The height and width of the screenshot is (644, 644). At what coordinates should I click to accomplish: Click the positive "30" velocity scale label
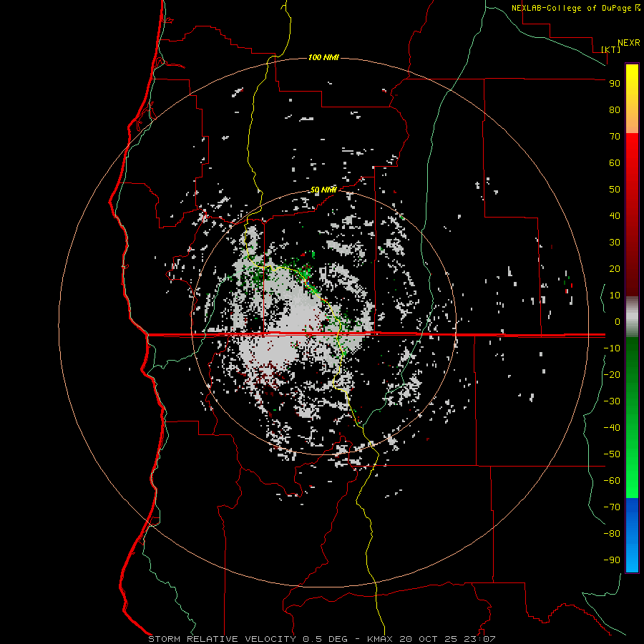[x=615, y=243]
